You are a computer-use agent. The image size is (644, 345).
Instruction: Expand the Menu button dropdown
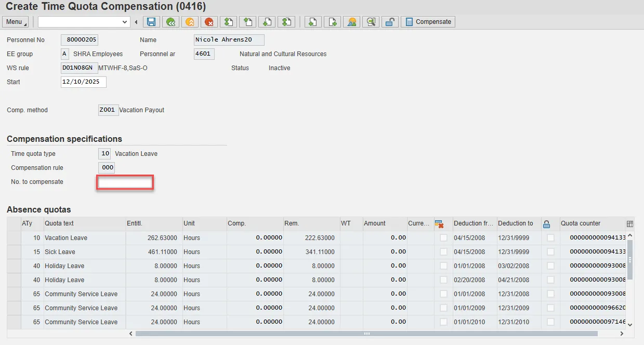tap(16, 22)
